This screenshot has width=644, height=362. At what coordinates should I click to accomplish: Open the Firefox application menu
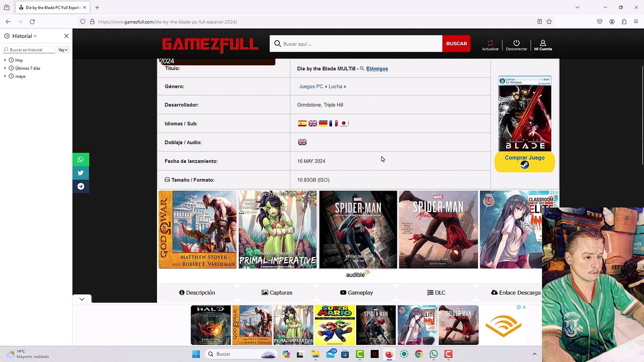coord(636,22)
